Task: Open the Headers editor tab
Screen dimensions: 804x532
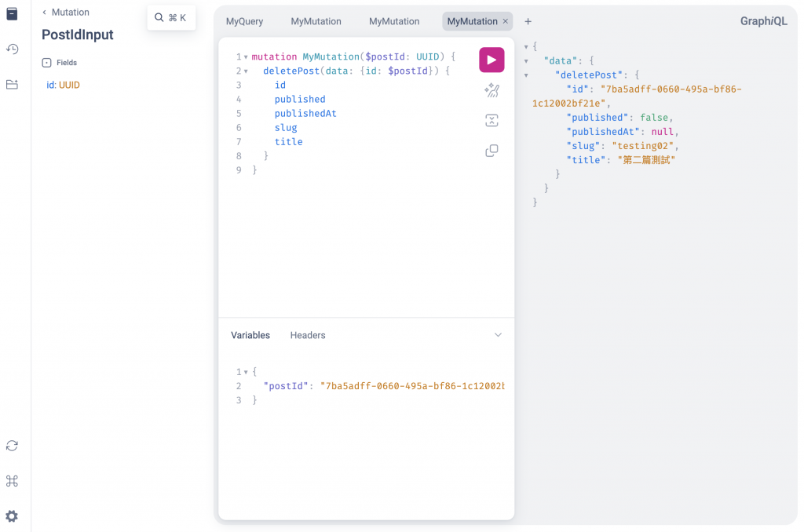Action: click(x=308, y=335)
